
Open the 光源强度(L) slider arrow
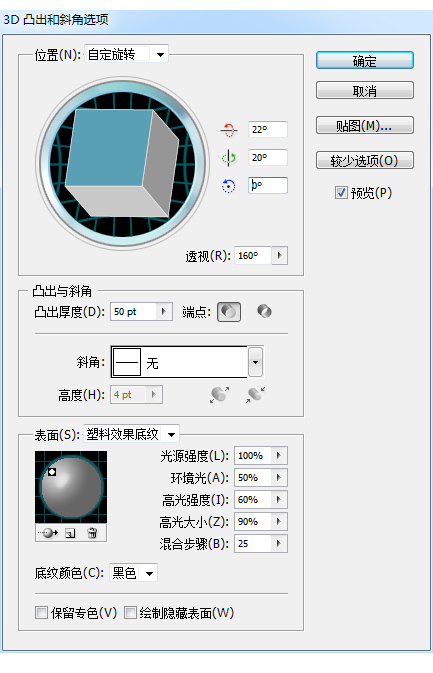pyautogui.click(x=279, y=455)
